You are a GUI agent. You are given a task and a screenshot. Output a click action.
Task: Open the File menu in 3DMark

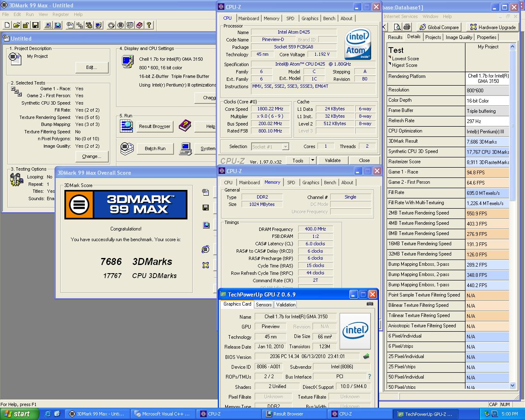tap(6, 14)
